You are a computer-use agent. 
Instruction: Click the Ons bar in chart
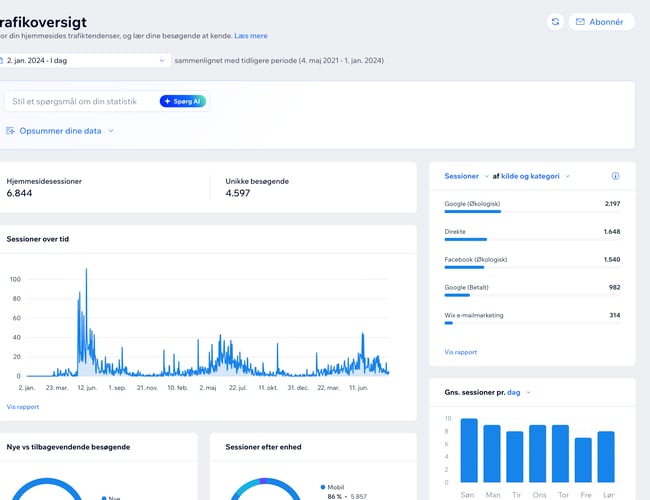coord(538,454)
